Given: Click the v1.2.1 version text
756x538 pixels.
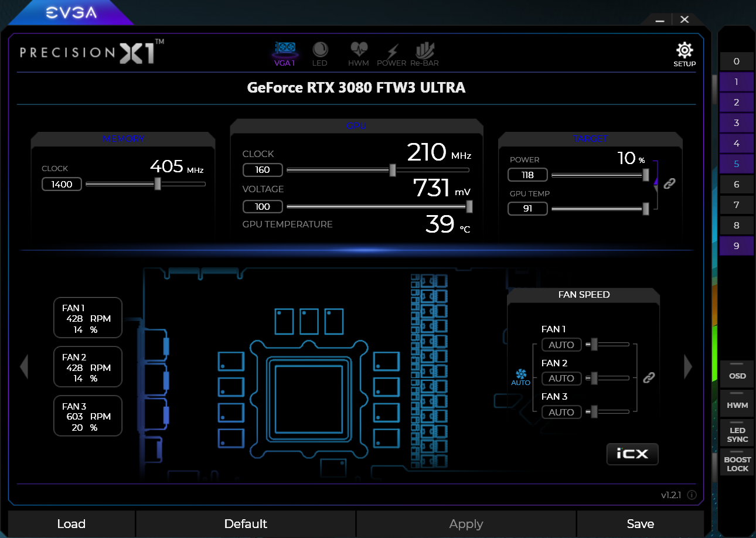Looking at the screenshot, I should tap(671, 495).
